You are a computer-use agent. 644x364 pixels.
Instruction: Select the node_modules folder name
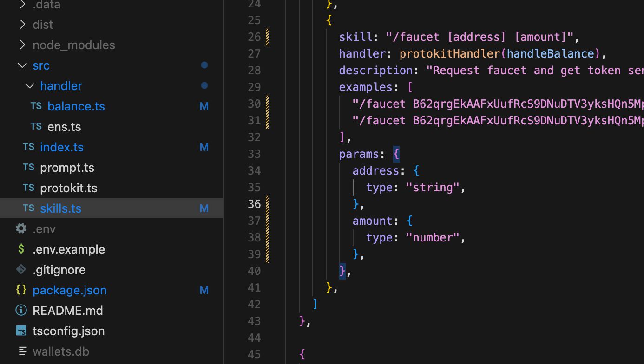tap(74, 45)
